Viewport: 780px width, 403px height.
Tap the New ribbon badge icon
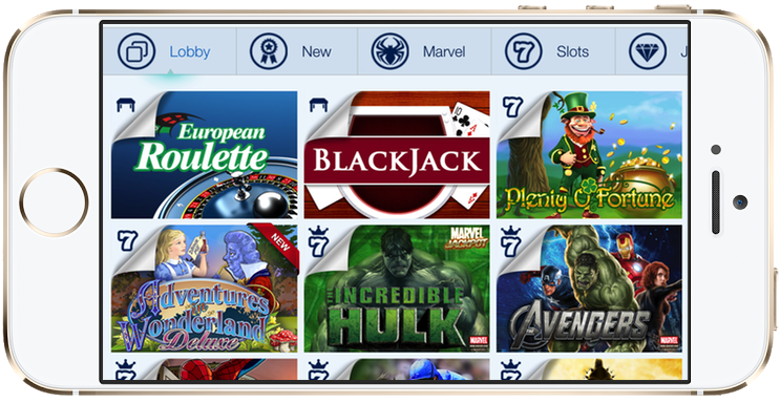(269, 51)
